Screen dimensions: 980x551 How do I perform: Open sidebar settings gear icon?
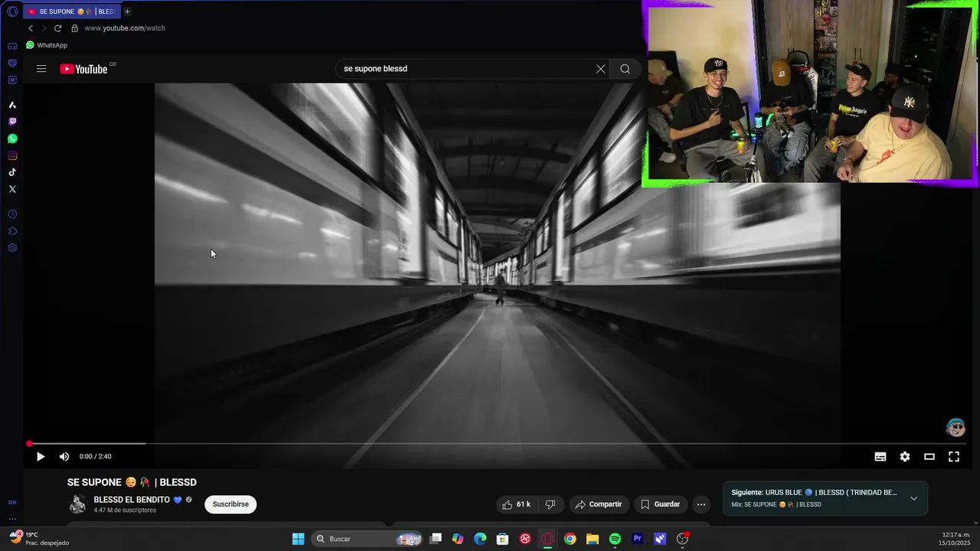click(12, 248)
